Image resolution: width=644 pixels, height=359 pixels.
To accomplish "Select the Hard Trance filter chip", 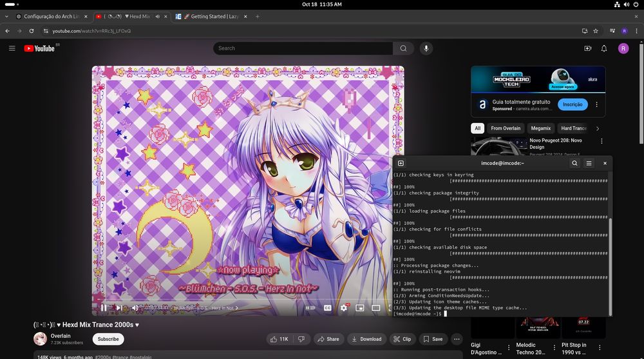I will click(574, 128).
